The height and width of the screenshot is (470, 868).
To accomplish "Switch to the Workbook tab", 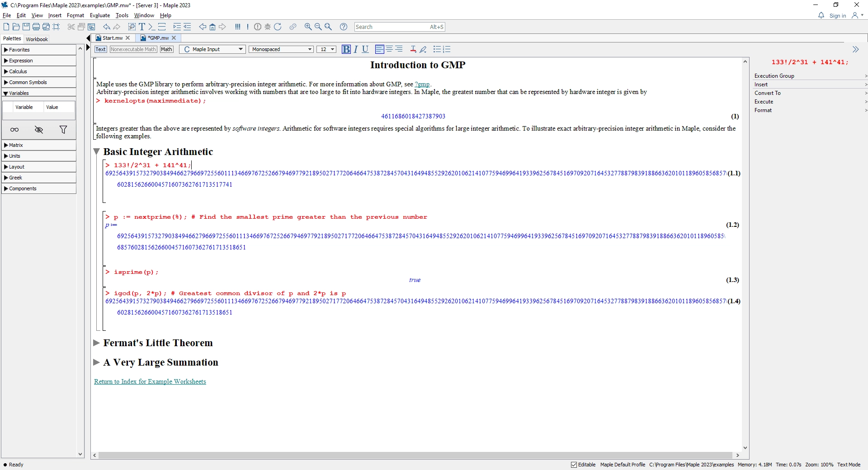I will coord(37,39).
